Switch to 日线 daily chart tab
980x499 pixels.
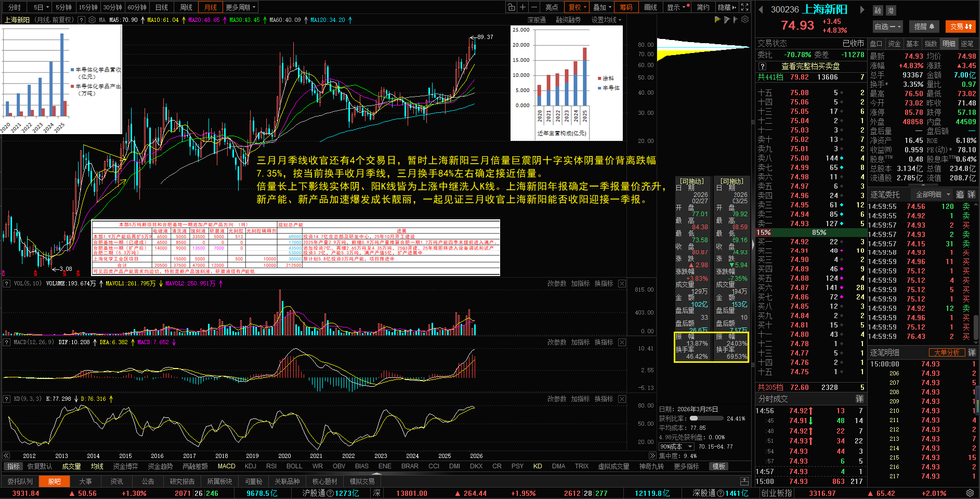coord(162,8)
